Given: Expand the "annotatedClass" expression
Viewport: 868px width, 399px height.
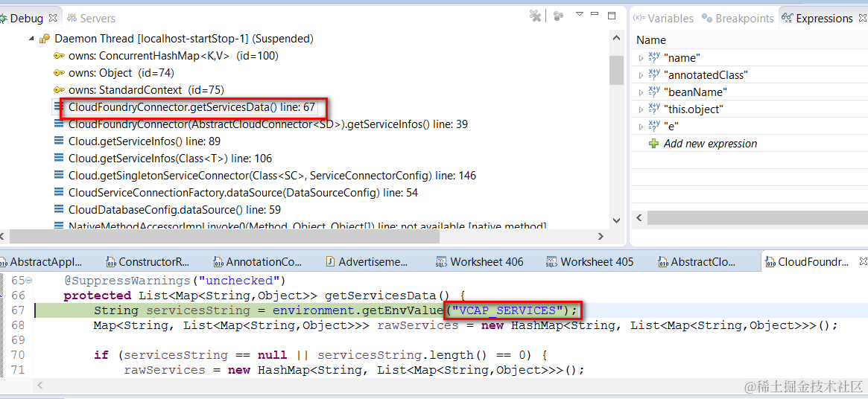Looking at the screenshot, I should (x=641, y=74).
